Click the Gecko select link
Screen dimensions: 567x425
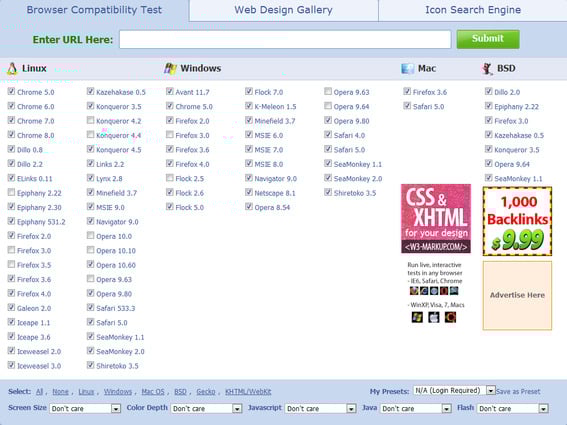pos(206,392)
